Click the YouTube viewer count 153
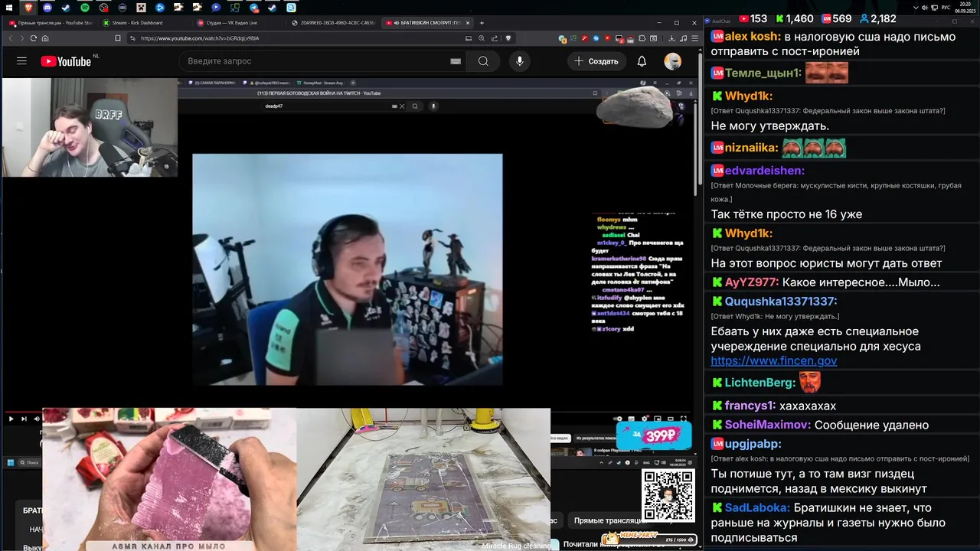Screen dimensions: 980x551 (x=753, y=18)
